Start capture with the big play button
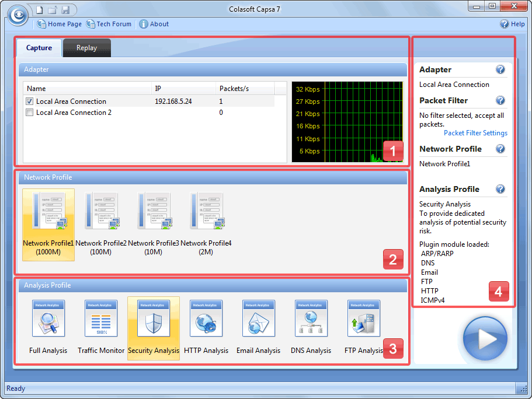532x399 pixels. tap(485, 339)
